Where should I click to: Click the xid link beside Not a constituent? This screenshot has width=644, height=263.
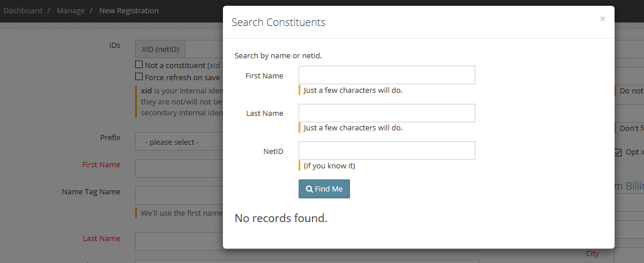click(x=214, y=65)
